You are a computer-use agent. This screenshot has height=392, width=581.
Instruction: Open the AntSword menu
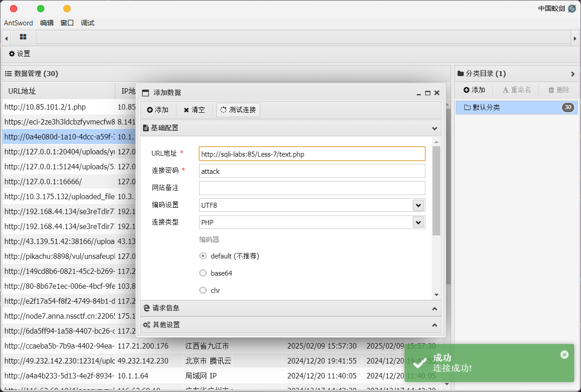(x=19, y=23)
